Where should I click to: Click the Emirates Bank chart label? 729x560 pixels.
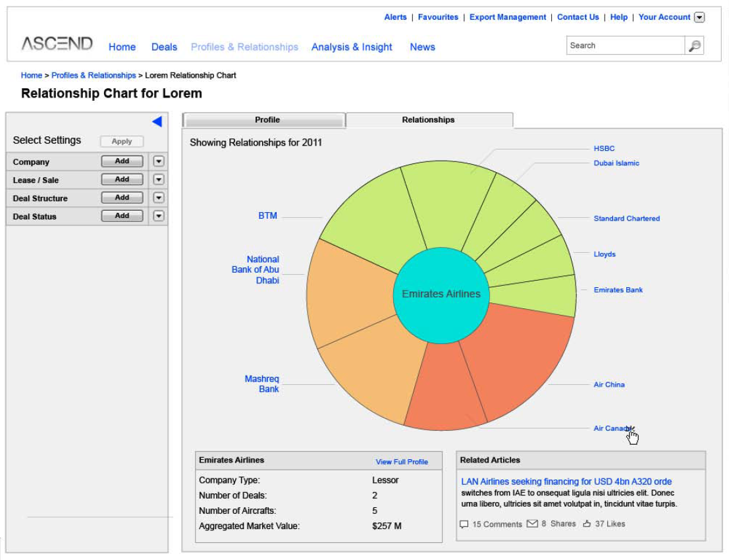tap(618, 290)
